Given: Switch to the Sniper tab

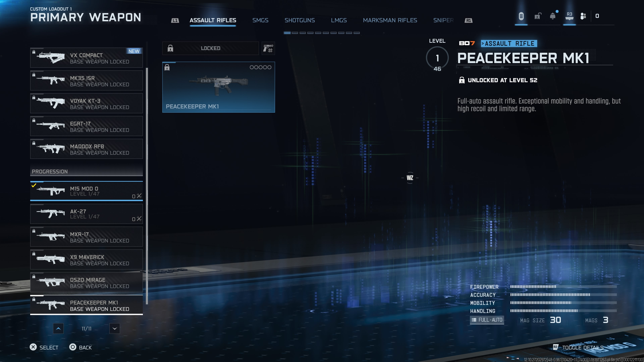Looking at the screenshot, I should coord(443,20).
